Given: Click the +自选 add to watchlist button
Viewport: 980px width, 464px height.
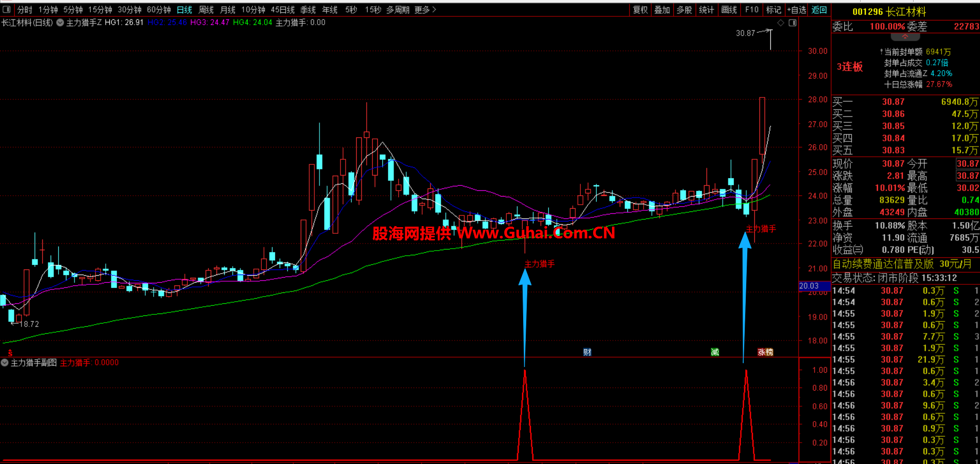Looking at the screenshot, I should pyautogui.click(x=796, y=10).
